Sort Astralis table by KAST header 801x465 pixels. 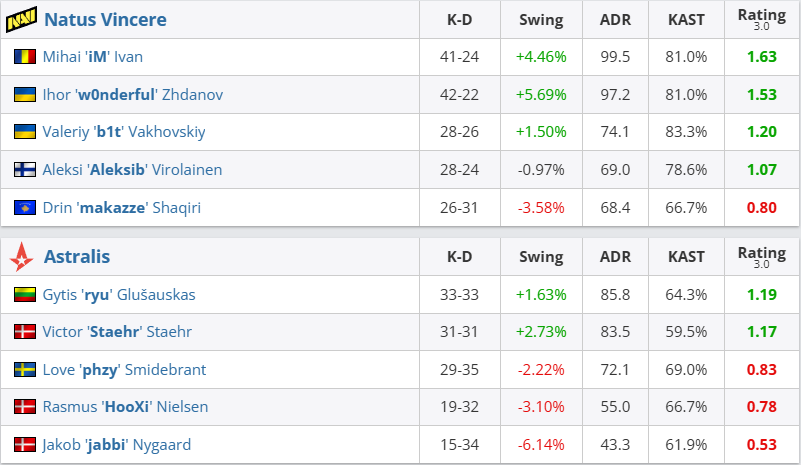(686, 257)
